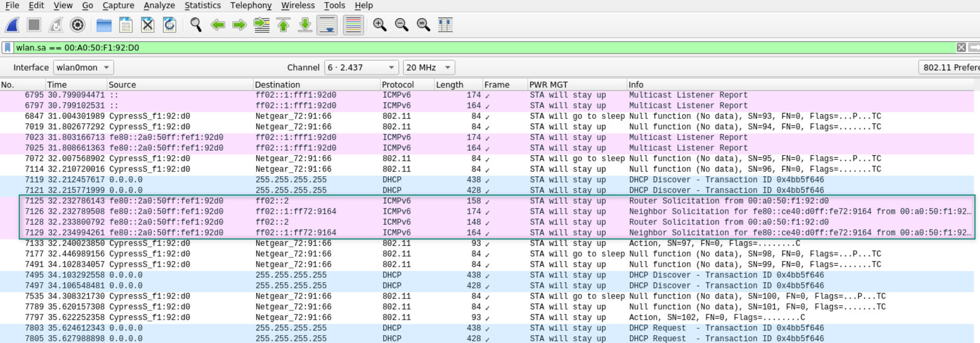
Task: Sort packets by Protocol column header
Action: click(x=398, y=85)
